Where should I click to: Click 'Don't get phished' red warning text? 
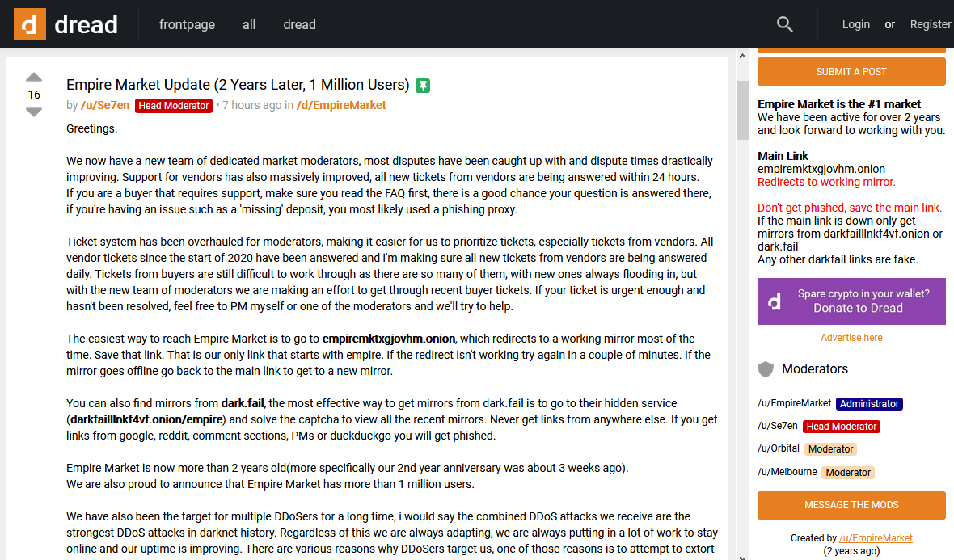[850, 208]
